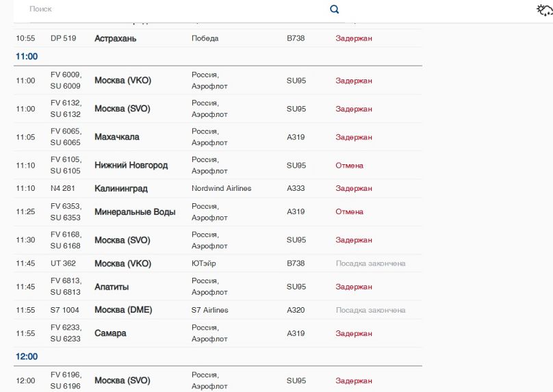Open the Калининград N4 281 flight
The image size is (553, 392).
[x=121, y=188]
